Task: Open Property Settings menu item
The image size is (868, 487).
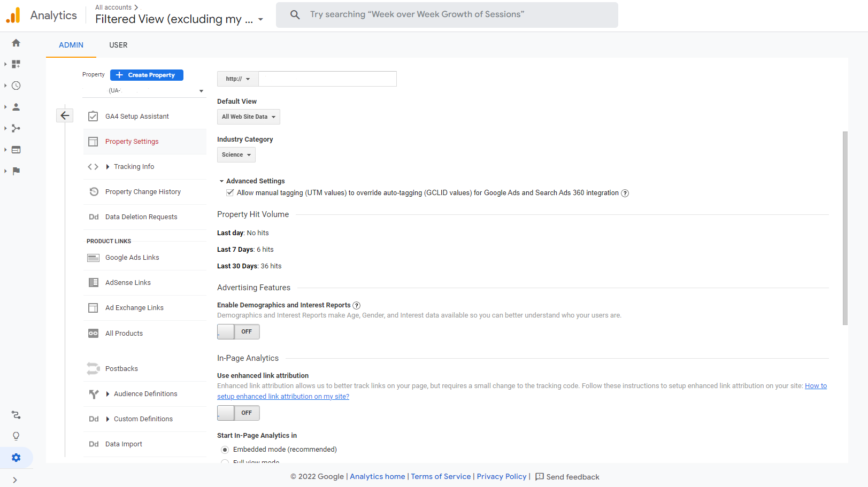Action: (132, 142)
